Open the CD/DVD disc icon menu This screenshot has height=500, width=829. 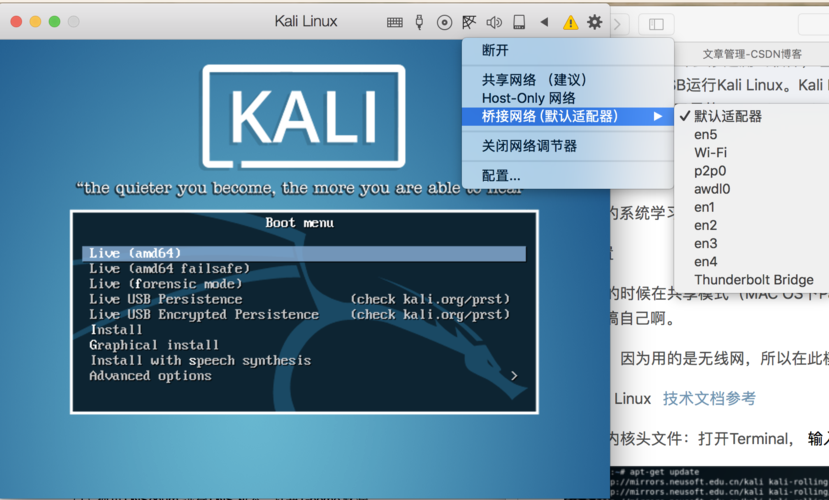(444, 22)
